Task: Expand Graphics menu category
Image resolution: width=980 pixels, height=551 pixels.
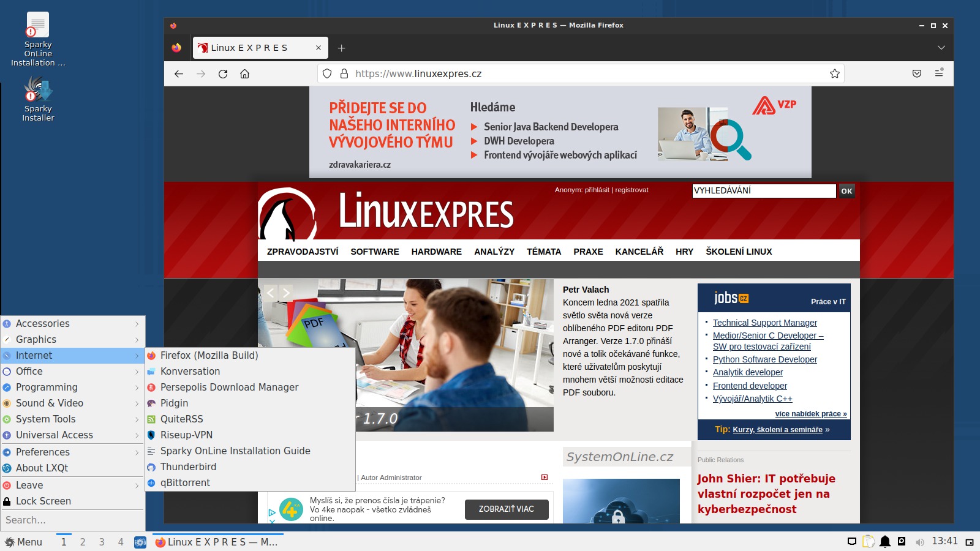Action: pos(72,339)
